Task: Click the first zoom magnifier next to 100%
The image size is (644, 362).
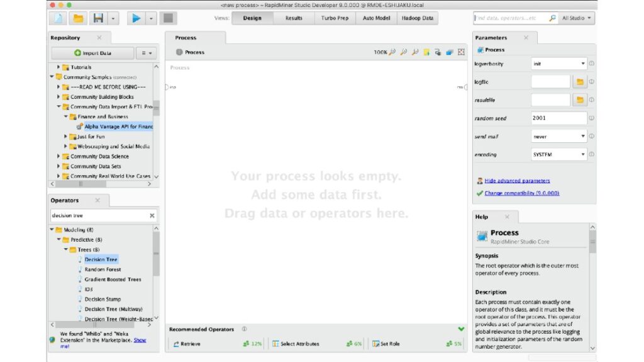Action: (x=392, y=52)
